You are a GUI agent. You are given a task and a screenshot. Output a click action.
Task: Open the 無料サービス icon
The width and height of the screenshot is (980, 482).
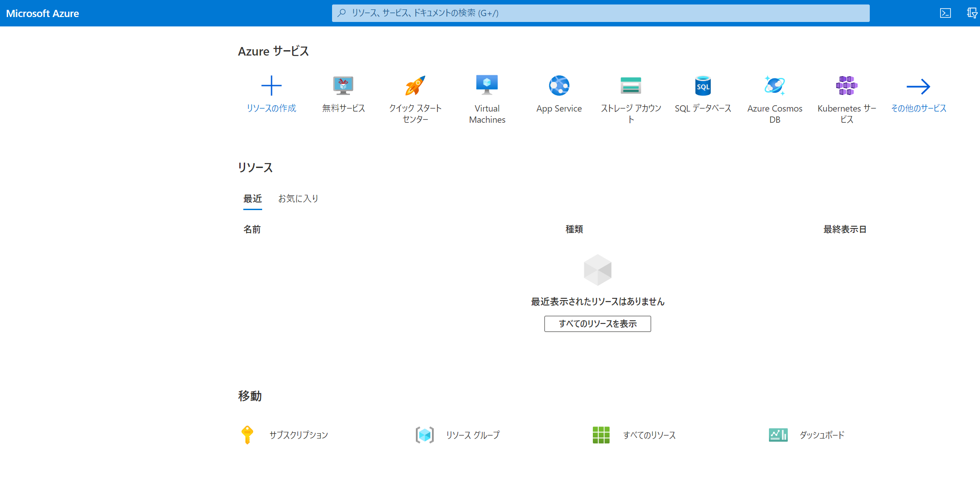tap(343, 86)
